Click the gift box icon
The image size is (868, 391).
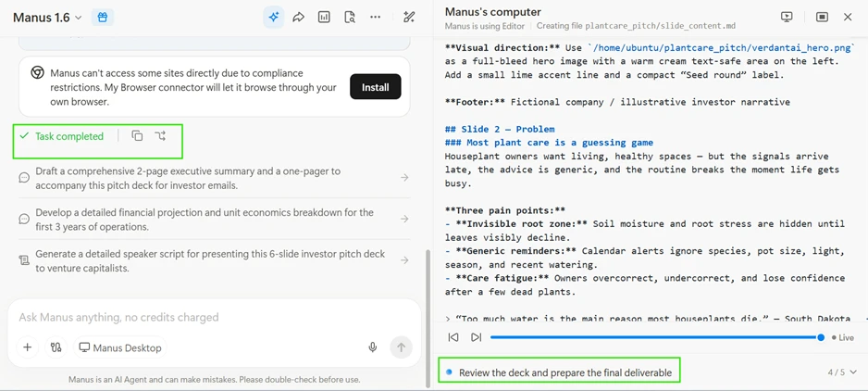click(x=103, y=18)
